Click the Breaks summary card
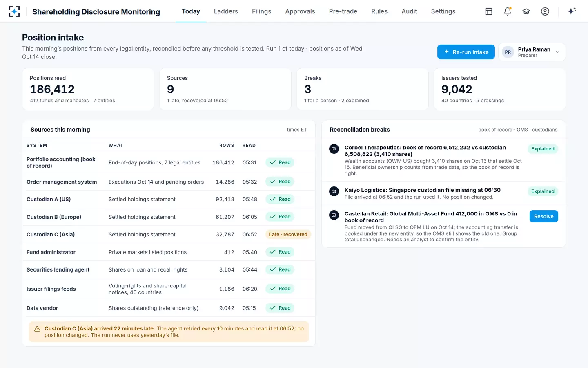Image resolution: width=588 pixels, height=368 pixels. click(x=362, y=89)
